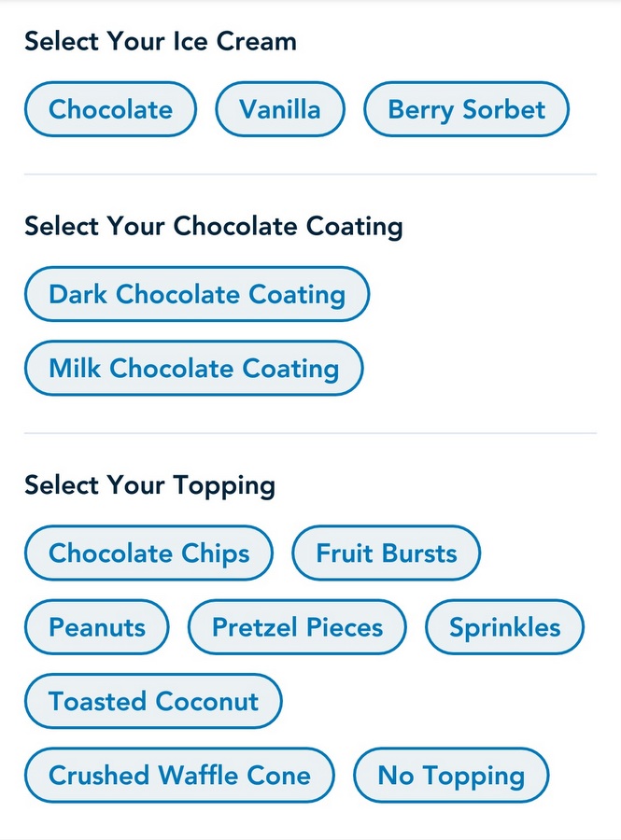Click the Select Your Chocolate Coating heading

[x=214, y=226]
